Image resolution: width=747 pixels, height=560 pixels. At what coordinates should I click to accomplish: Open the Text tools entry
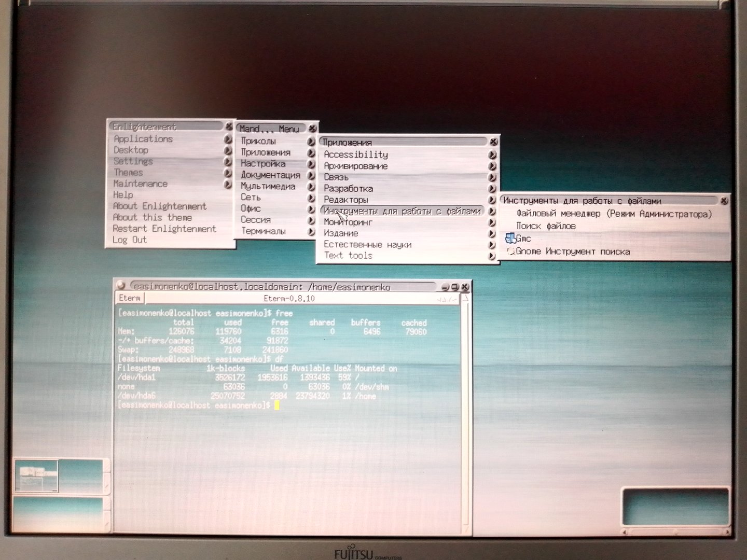[348, 256]
